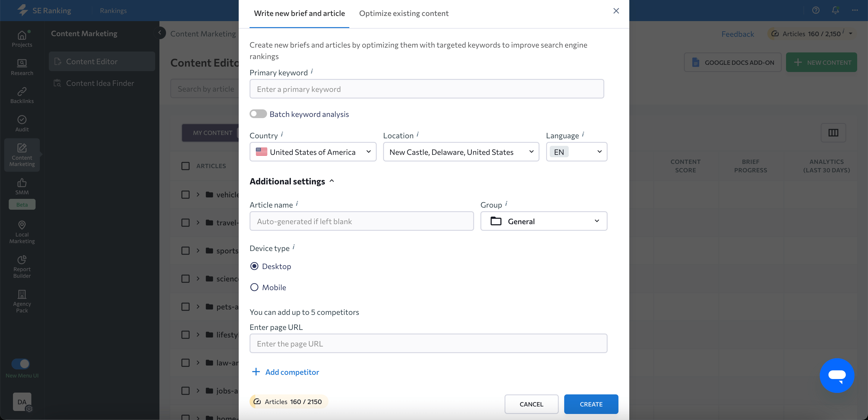Click primary keyword input field
The image size is (868, 420).
(x=427, y=89)
